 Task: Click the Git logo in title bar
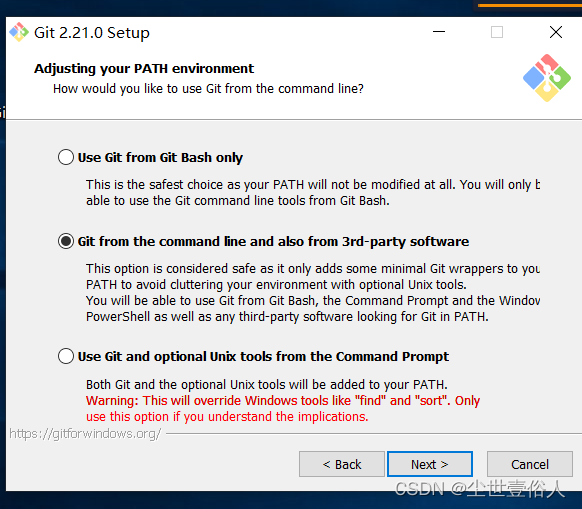pos(19,32)
